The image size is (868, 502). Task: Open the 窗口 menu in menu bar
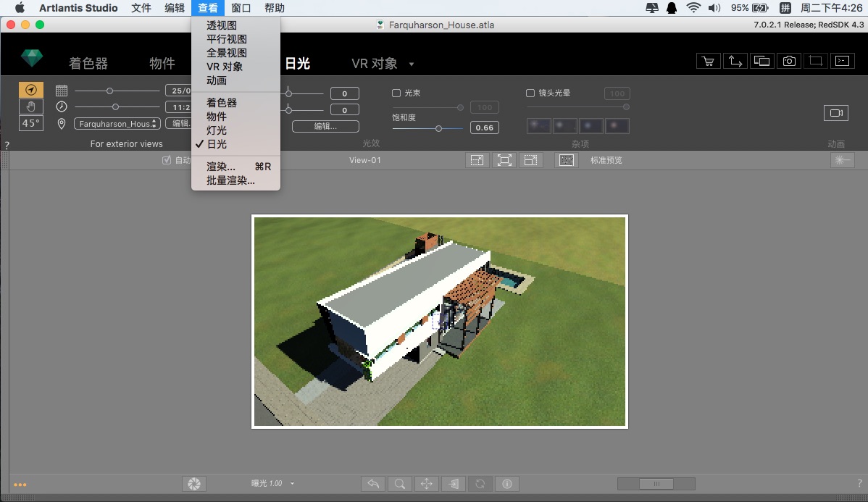pos(241,8)
